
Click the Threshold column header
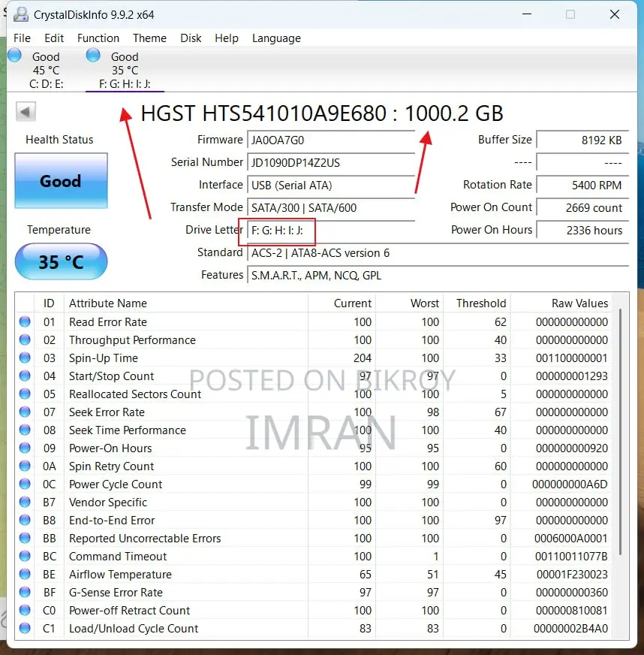tap(477, 303)
